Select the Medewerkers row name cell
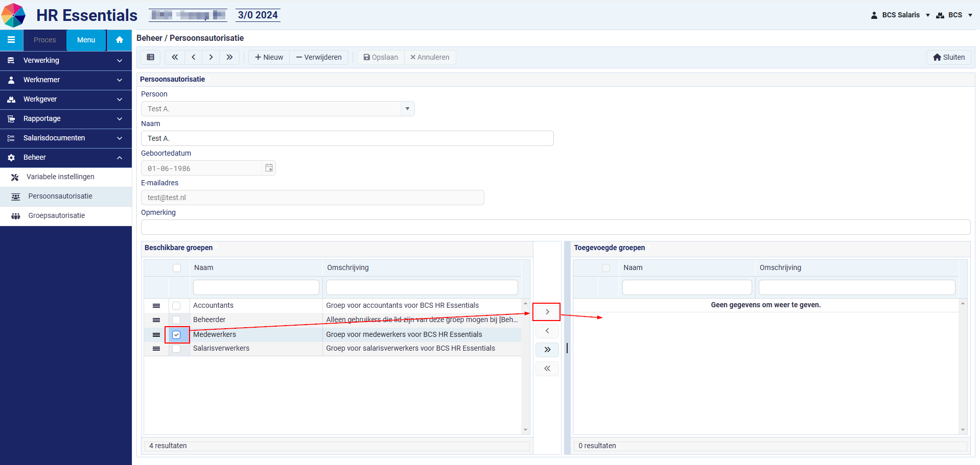This screenshot has width=980, height=465. [x=256, y=334]
